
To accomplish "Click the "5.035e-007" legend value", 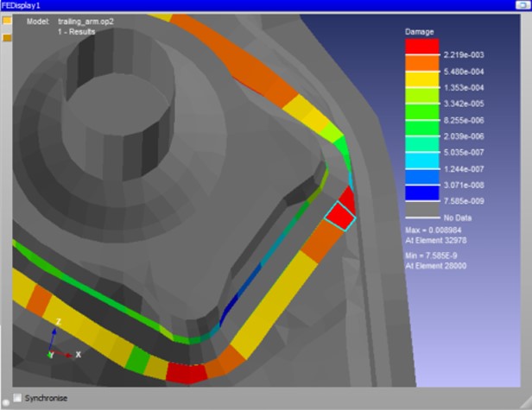I will coord(464,152).
